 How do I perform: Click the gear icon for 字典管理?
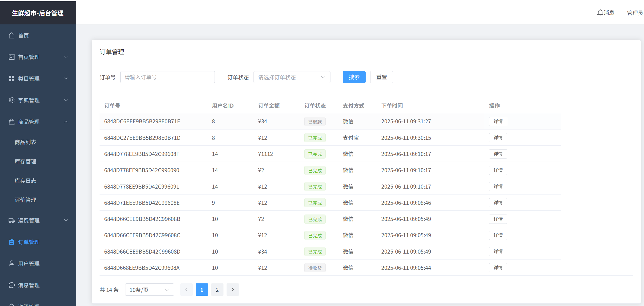point(12,100)
